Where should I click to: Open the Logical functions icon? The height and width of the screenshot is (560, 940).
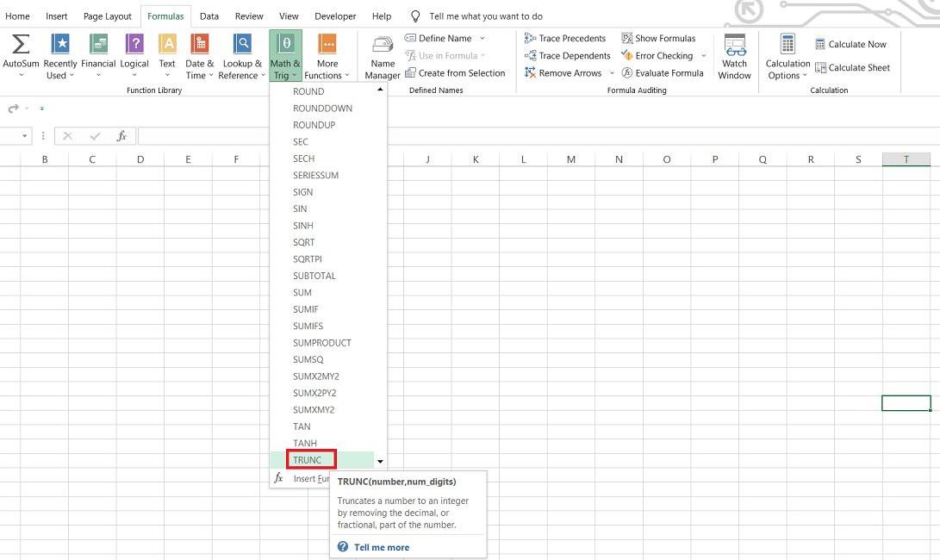(x=134, y=45)
